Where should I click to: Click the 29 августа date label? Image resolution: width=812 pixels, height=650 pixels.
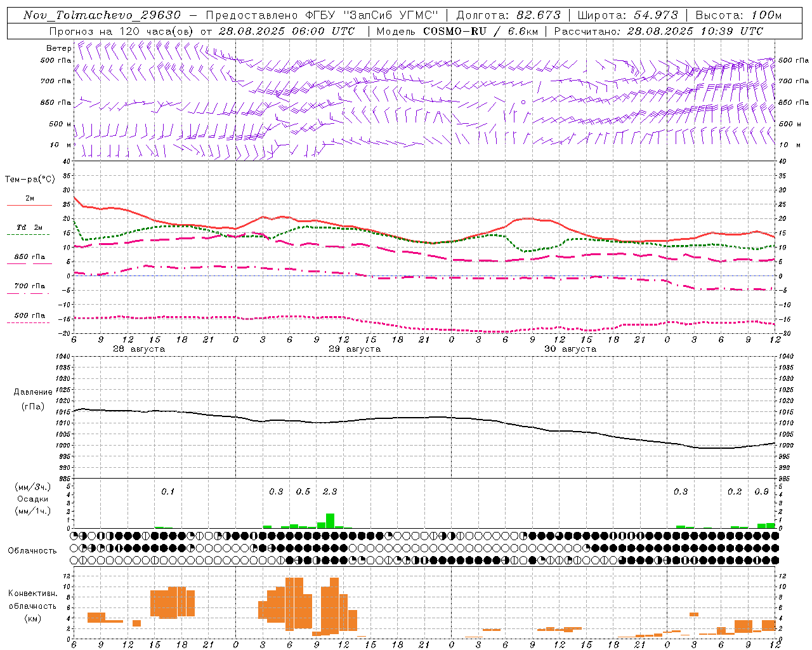[x=355, y=349]
